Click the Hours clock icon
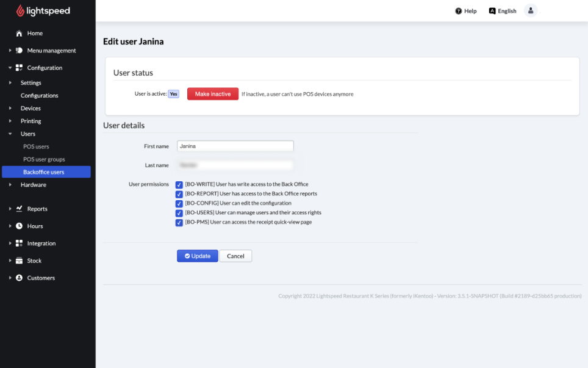The image size is (588, 368). tap(19, 226)
